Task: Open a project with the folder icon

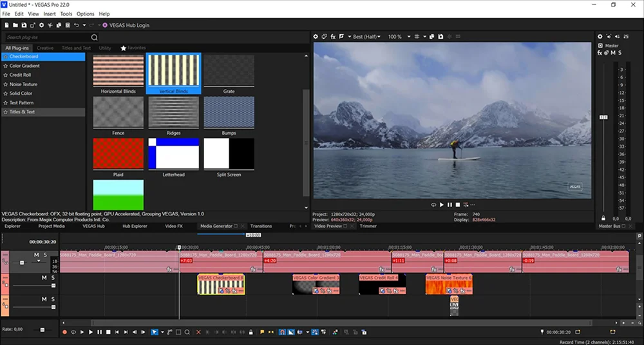Action: [15, 25]
